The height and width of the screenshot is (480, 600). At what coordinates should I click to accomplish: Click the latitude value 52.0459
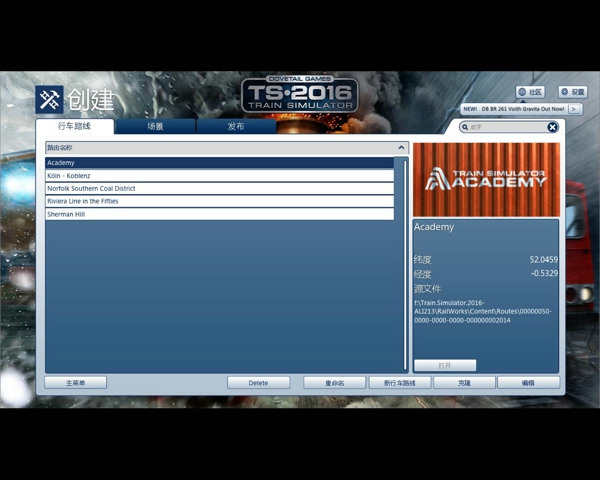(x=543, y=260)
